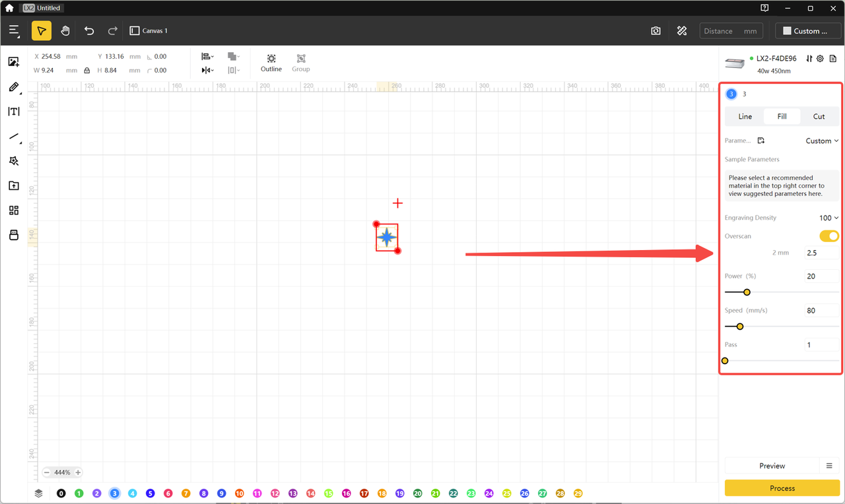Pick the line drawing tool
The image size is (845, 504).
tap(13, 137)
